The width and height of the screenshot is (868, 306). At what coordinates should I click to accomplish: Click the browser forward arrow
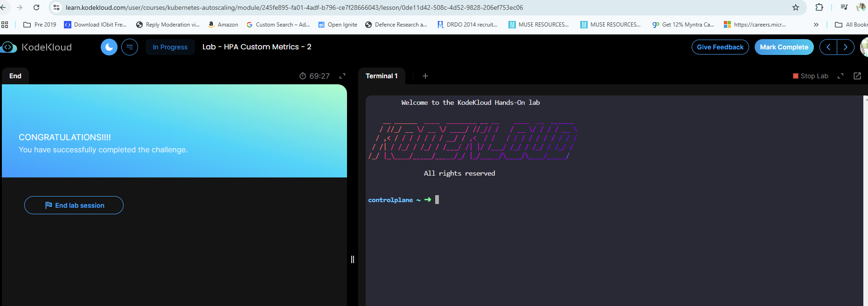coord(19,7)
